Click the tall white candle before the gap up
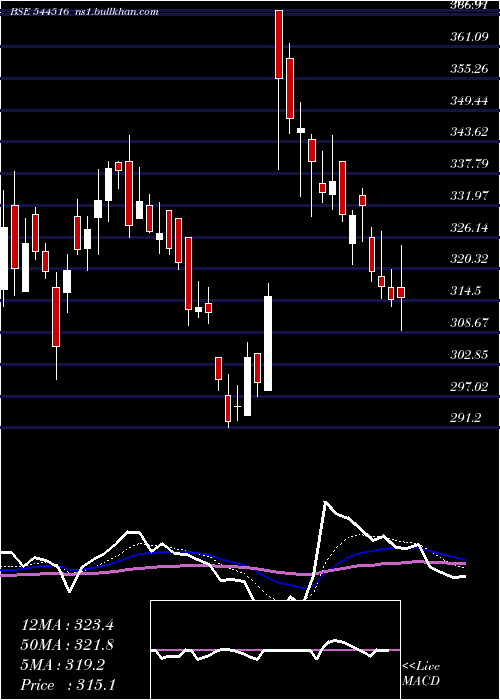This screenshot has height=700, width=500. pos(268,343)
